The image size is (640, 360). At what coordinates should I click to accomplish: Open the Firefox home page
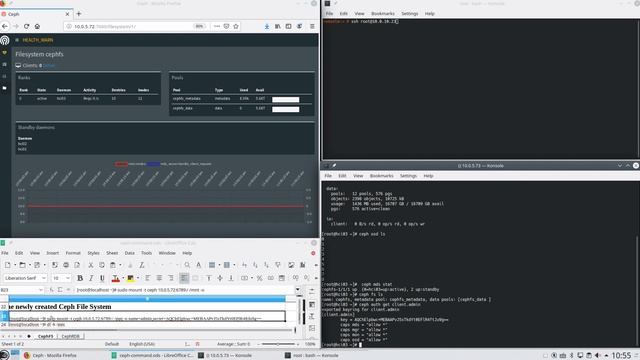point(37,26)
